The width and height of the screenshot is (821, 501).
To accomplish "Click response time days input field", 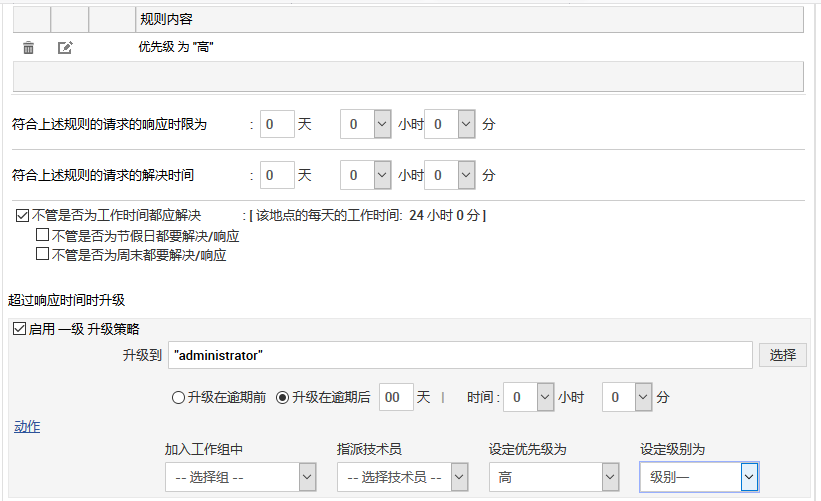I will [x=277, y=125].
